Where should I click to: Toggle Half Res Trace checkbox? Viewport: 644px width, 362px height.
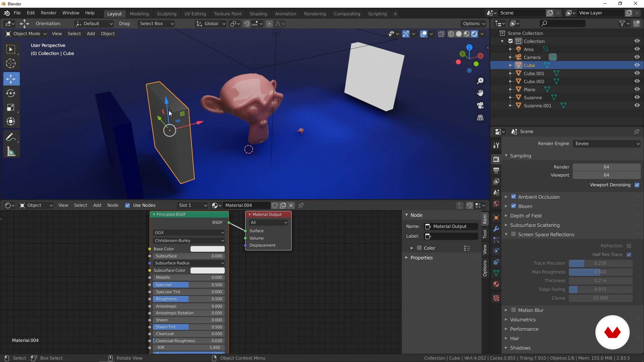point(629,255)
